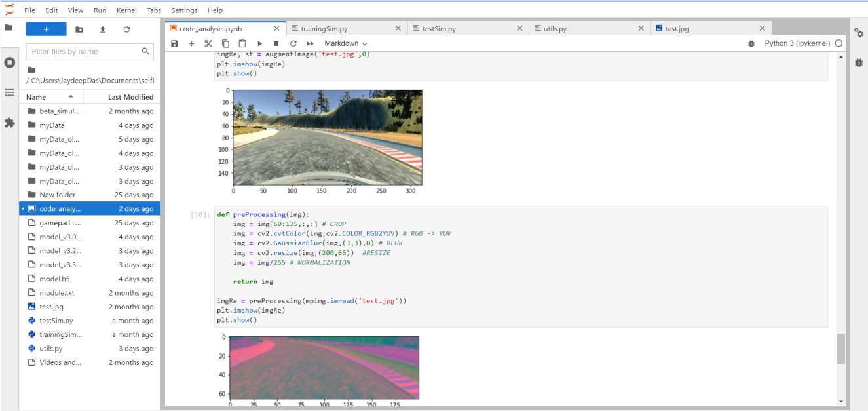Insert a cell below using the plus icon
Screen dimensions: 868x411
pos(191,43)
